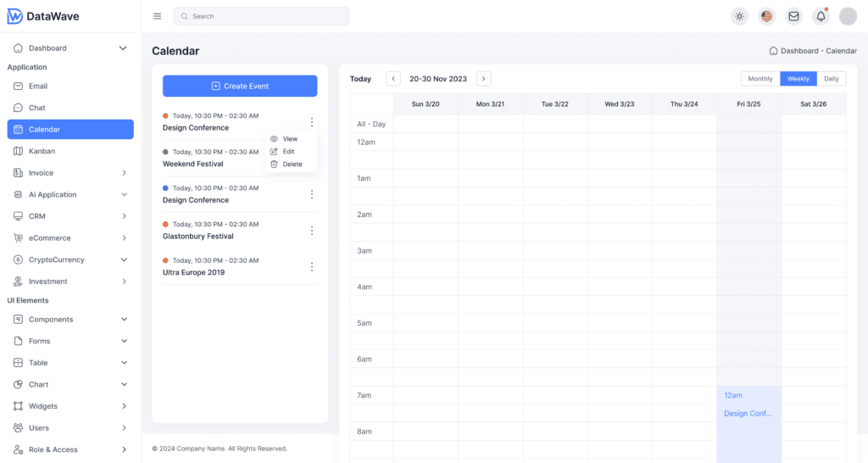Open three-dot menu for Glastonbury Festival
This screenshot has width=868, height=463.
coord(312,231)
